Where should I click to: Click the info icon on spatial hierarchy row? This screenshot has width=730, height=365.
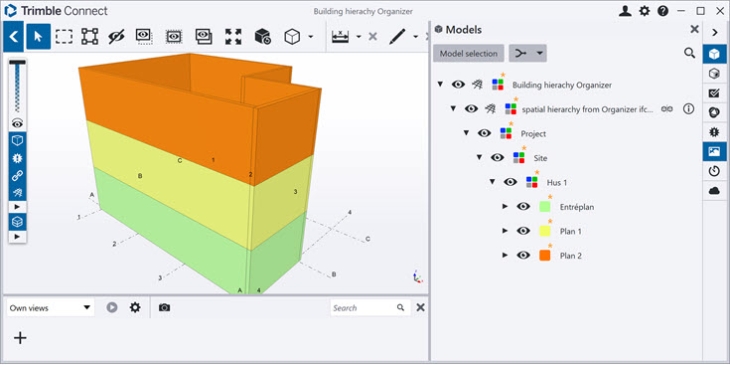[689, 109]
